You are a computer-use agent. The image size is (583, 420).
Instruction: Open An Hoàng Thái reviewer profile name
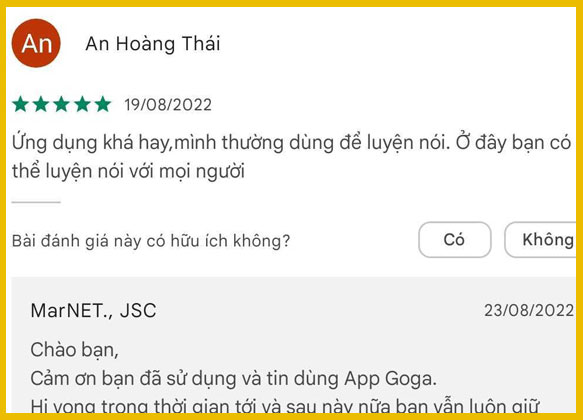coord(153,44)
